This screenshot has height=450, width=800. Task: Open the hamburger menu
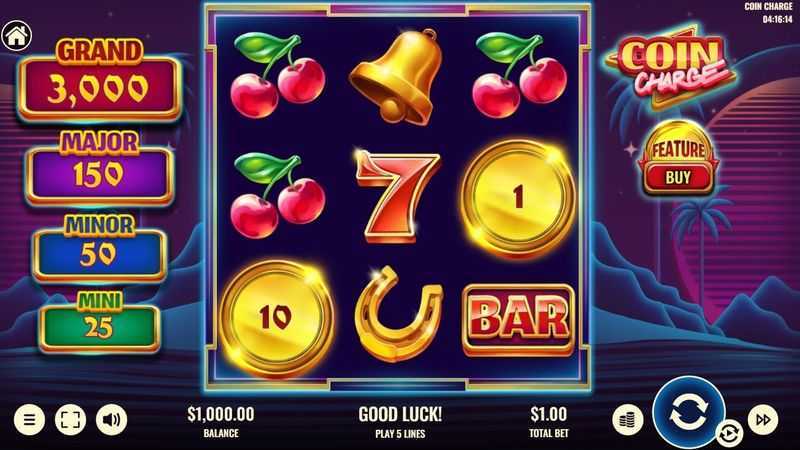pos(30,419)
